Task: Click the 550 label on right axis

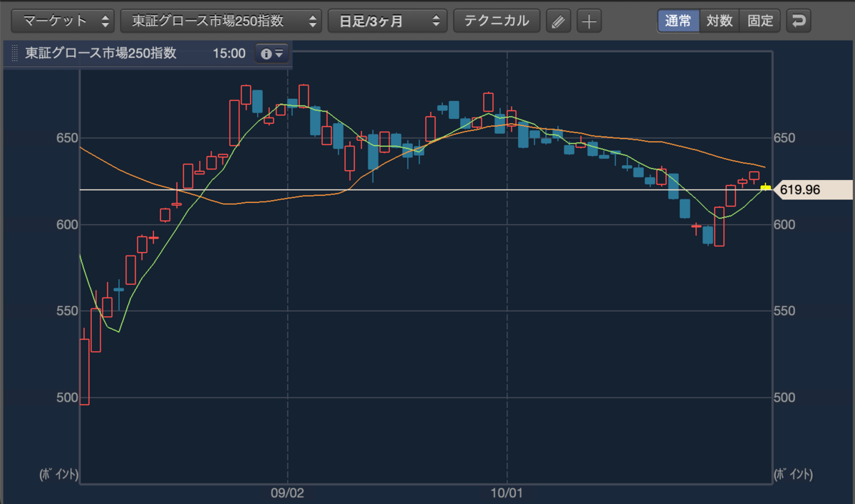Action: click(784, 311)
